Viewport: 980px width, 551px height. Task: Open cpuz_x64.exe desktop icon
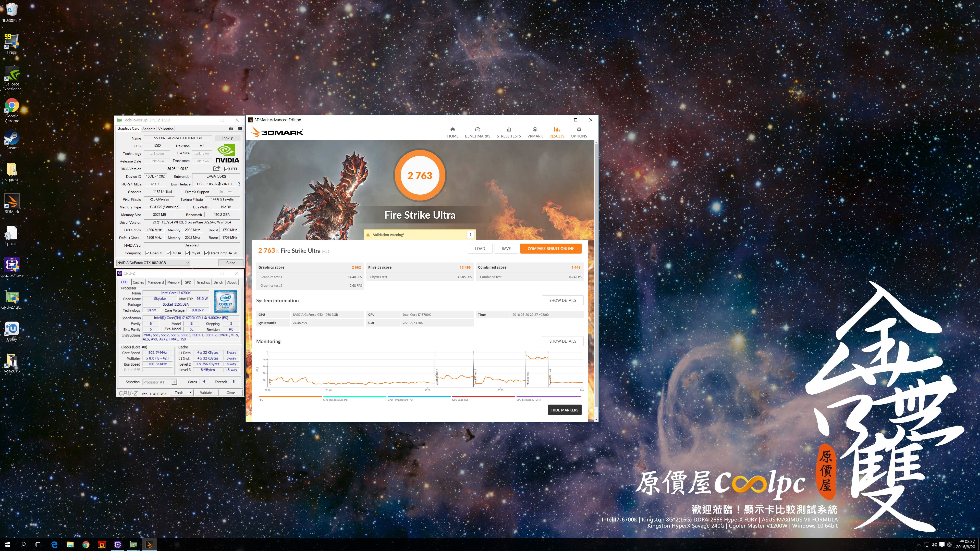click(12, 267)
